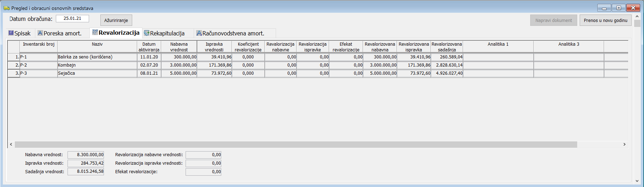Click the activation date 08.01.21
This screenshot has width=644, height=187.
click(x=149, y=73)
